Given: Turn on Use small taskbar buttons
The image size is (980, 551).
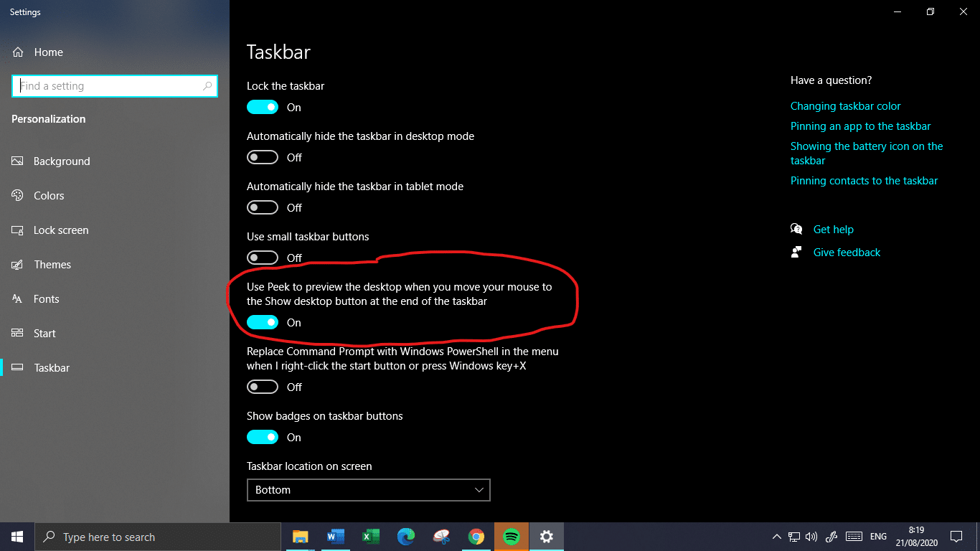Looking at the screenshot, I should click(263, 258).
